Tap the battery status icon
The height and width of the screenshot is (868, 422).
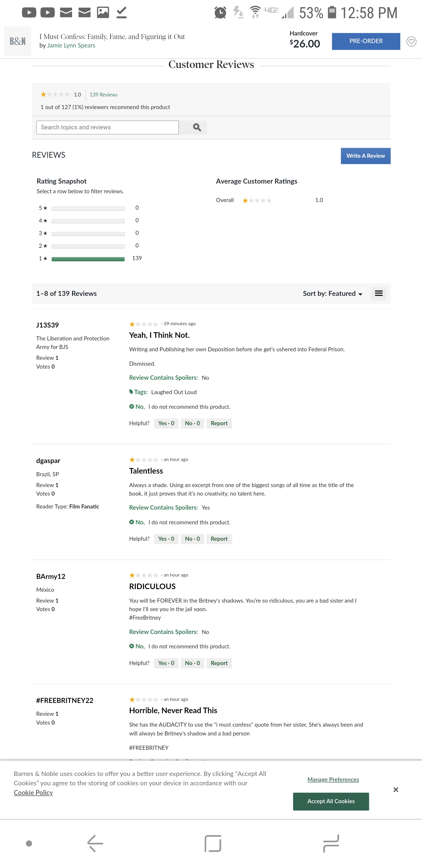[332, 12]
